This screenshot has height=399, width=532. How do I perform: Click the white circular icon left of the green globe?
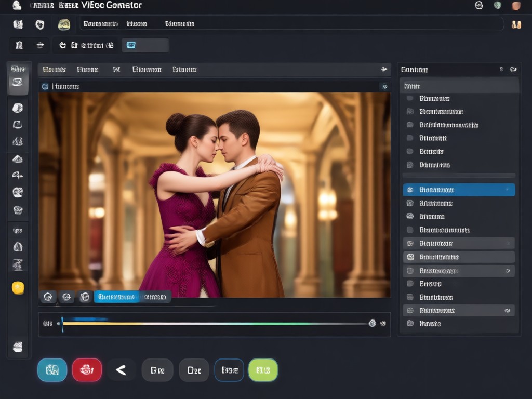pos(478,5)
